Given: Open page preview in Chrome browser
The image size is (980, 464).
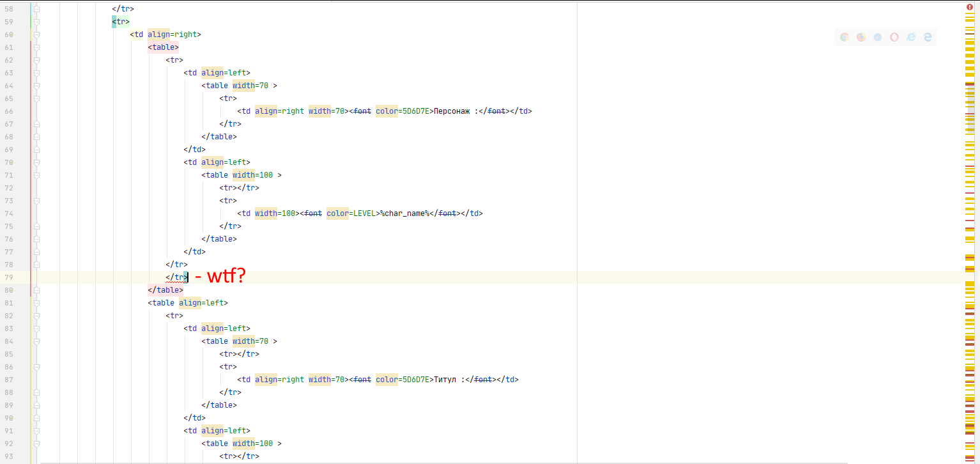Looking at the screenshot, I should coord(845,37).
